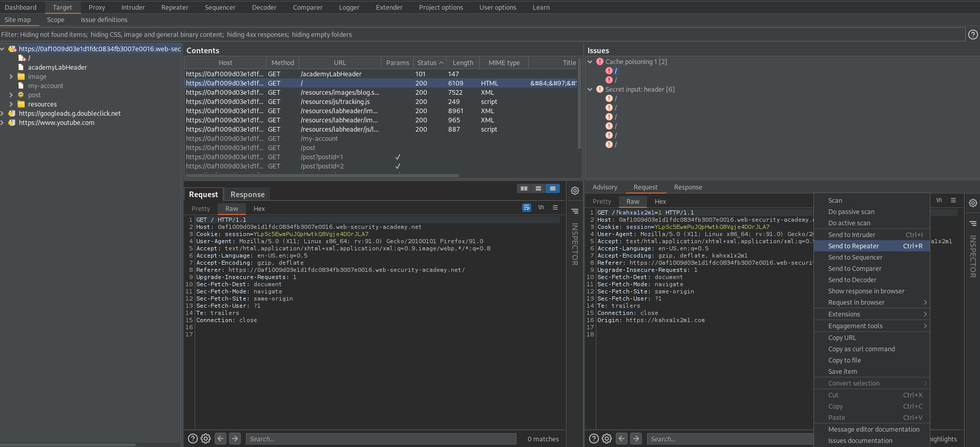Click right Inspector panel lines icon
Image resolution: width=980 pixels, height=447 pixels.
(973, 223)
